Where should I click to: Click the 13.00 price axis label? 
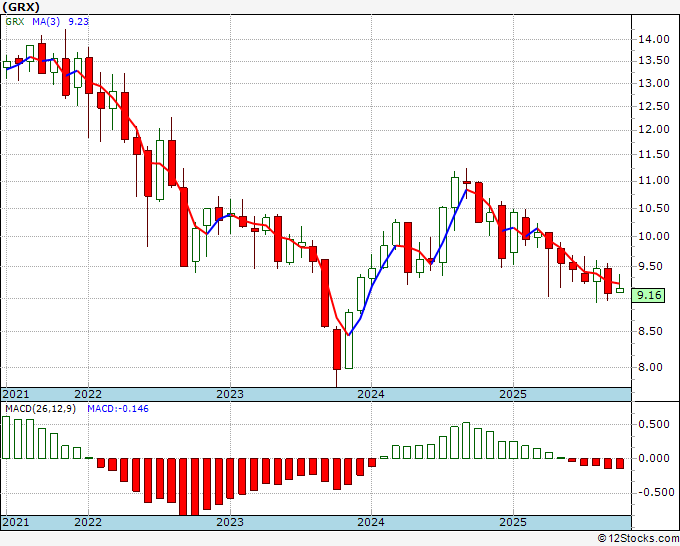[x=654, y=83]
